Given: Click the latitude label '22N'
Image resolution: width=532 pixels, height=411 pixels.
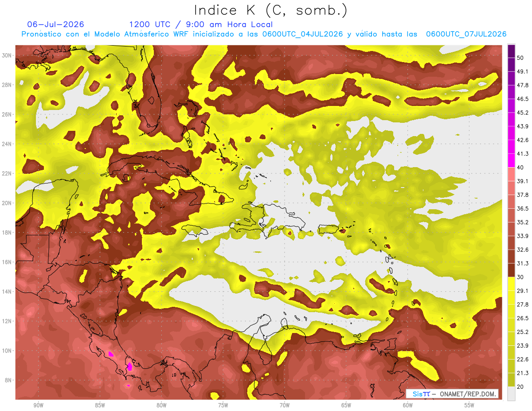Looking at the screenshot, I should [x=8, y=173].
